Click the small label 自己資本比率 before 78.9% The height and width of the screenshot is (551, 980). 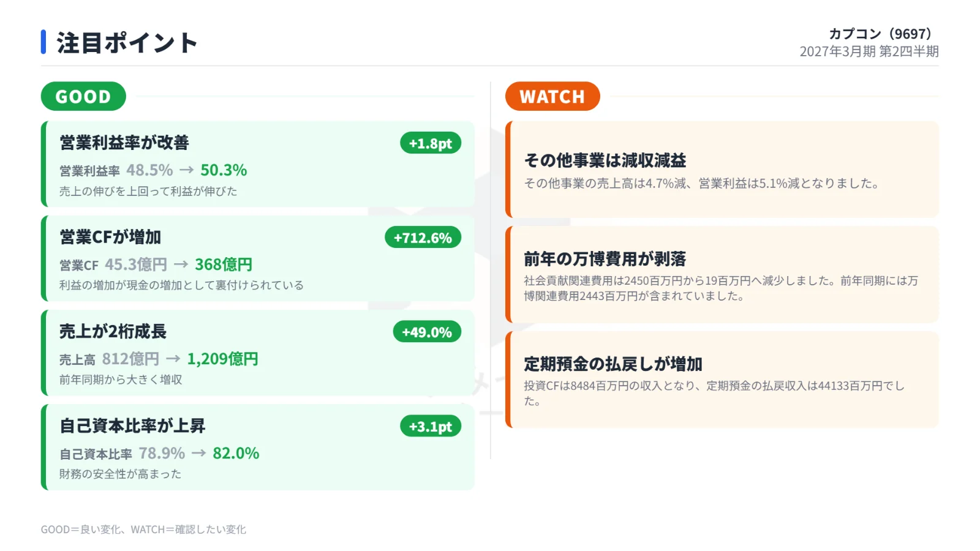[x=96, y=454]
